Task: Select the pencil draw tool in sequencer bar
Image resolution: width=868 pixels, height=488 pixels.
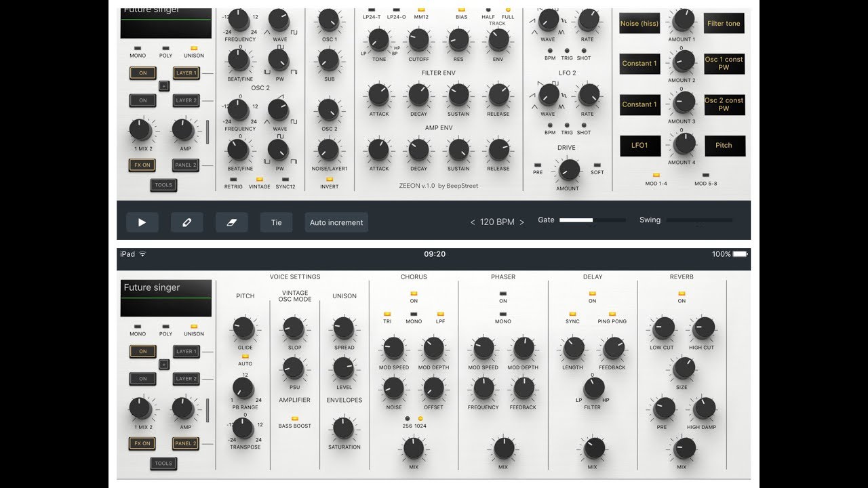Action: coord(186,222)
